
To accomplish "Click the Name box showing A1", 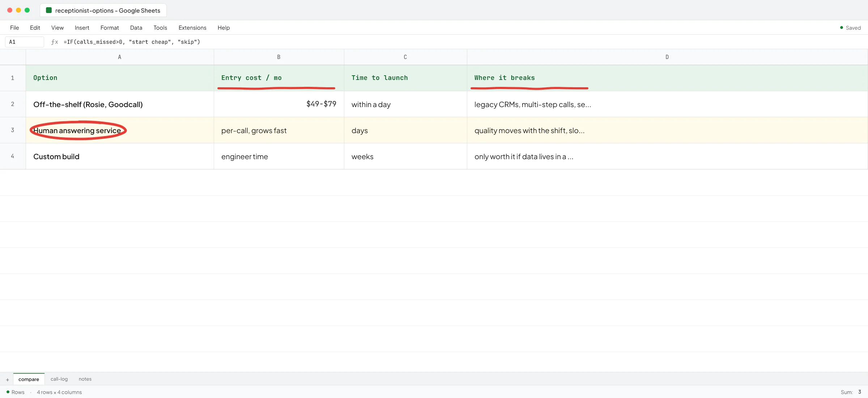I will (x=25, y=42).
